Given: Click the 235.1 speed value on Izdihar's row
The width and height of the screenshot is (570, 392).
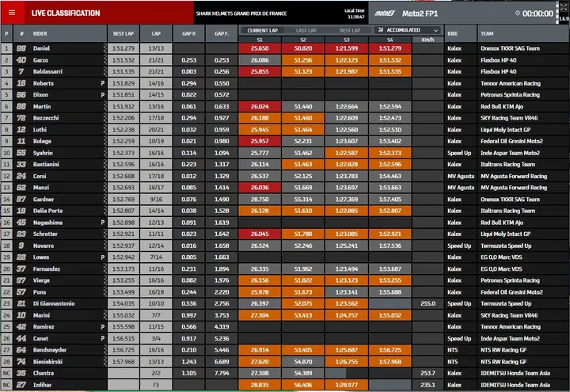Looking at the screenshot, I should point(427,385).
